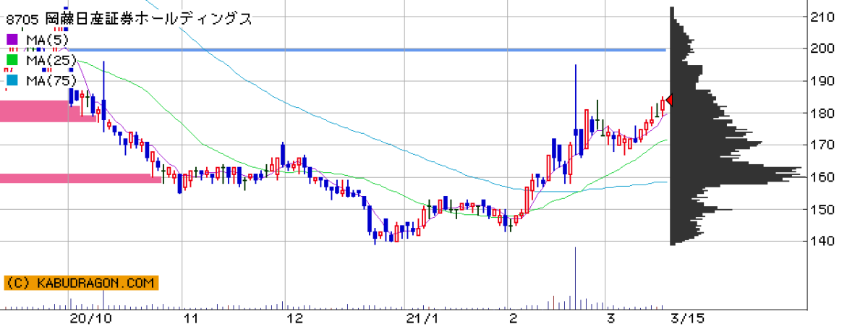Click the 3 month axis label
868x327 pixels.
pos(611,318)
